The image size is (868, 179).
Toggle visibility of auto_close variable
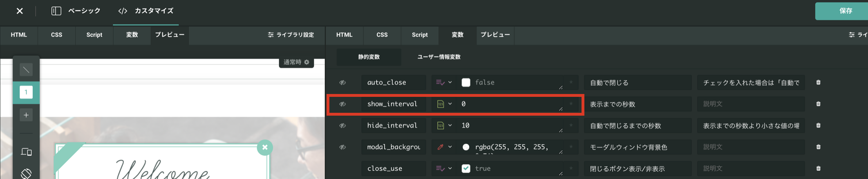click(x=342, y=83)
